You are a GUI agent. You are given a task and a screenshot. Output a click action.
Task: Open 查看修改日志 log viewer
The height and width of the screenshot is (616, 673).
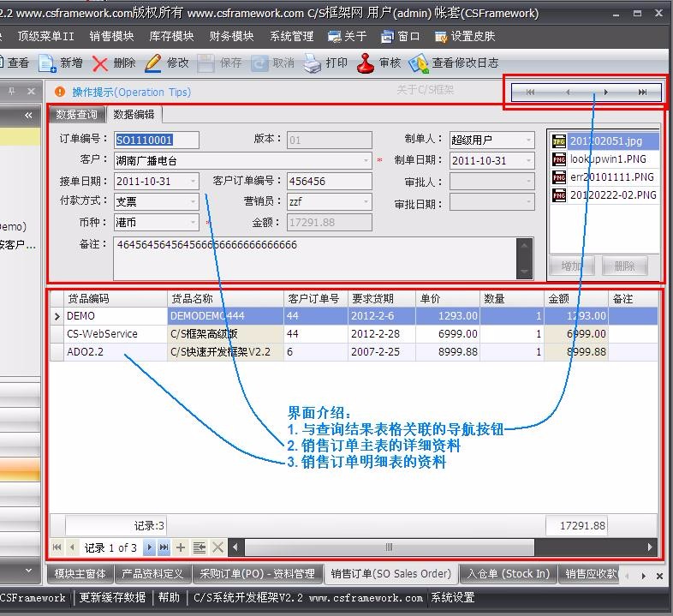pyautogui.click(x=454, y=63)
